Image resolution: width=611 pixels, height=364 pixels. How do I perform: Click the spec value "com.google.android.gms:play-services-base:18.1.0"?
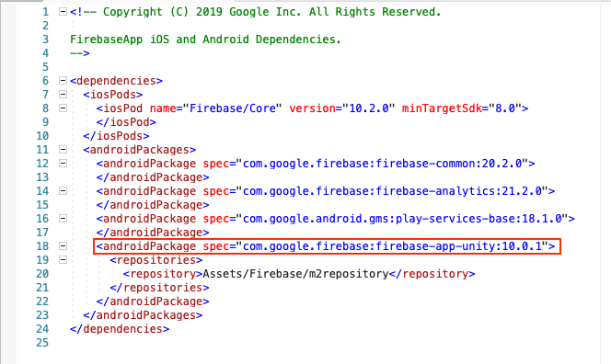coord(402,219)
